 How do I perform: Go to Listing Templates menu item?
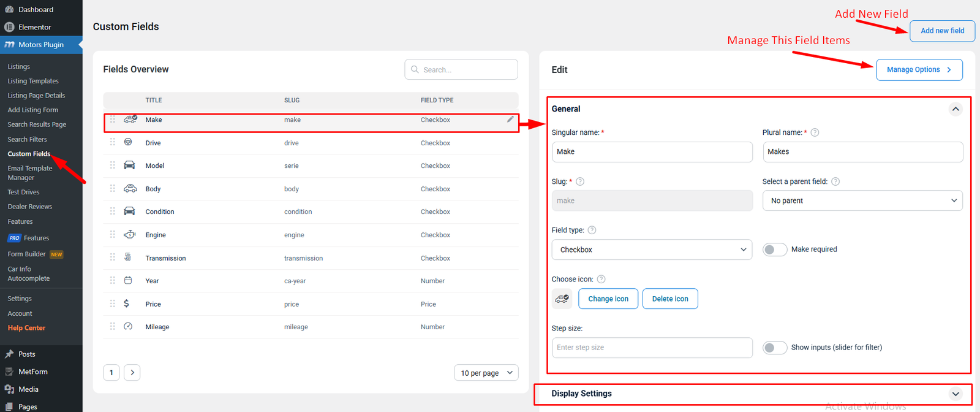33,81
